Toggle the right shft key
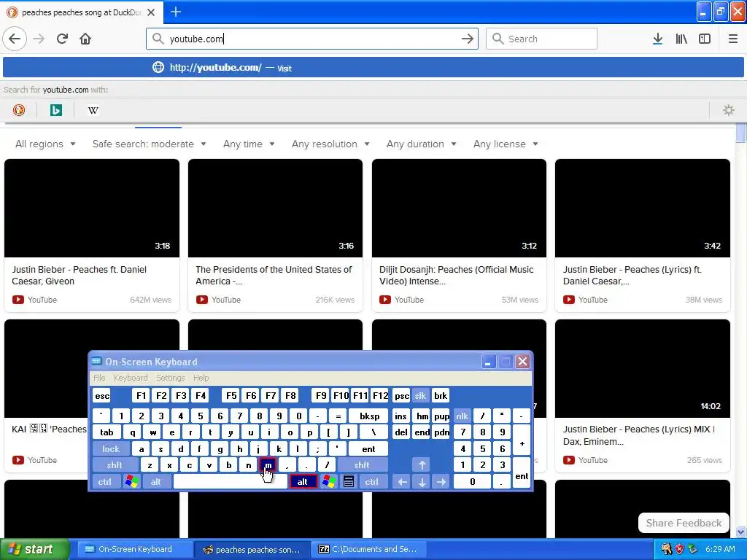Viewport: 747px width, 560px height. pyautogui.click(x=362, y=465)
